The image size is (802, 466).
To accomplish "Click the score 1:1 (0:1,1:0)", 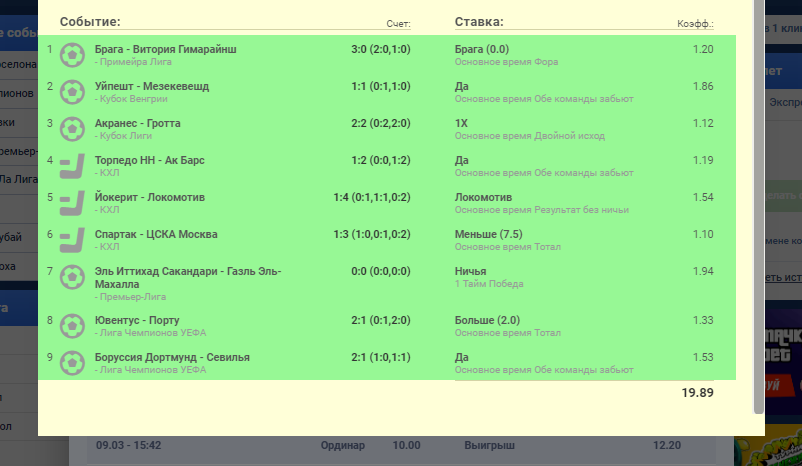I will click(381, 86).
